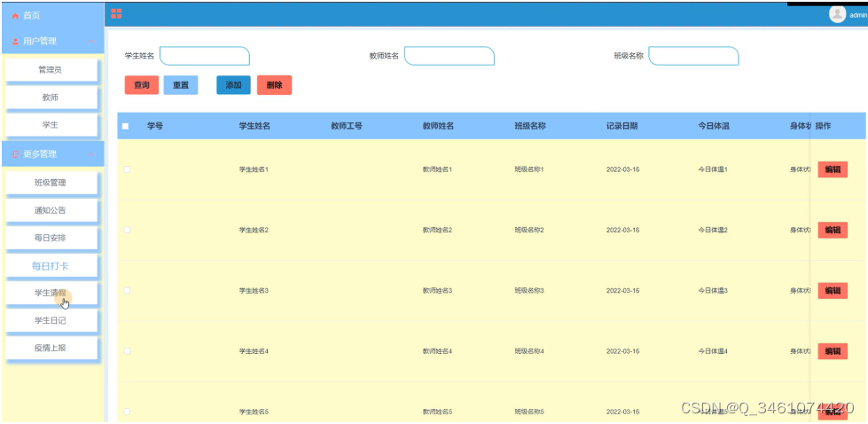Image resolution: width=868 pixels, height=424 pixels.
Task: Open 学生日记 in sidebar
Action: click(51, 320)
